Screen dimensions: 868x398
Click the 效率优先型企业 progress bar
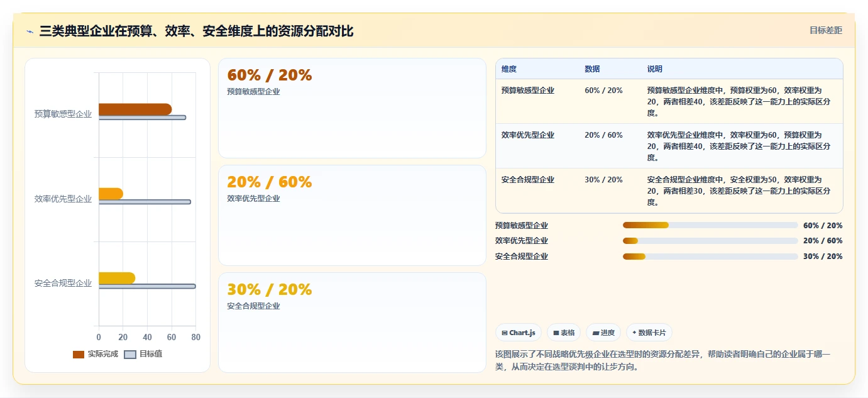[710, 241]
